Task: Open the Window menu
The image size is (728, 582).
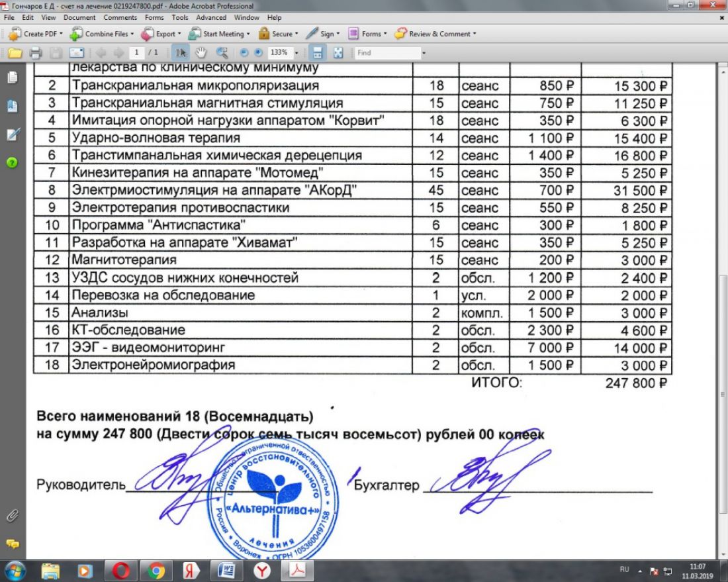Action: point(247,18)
